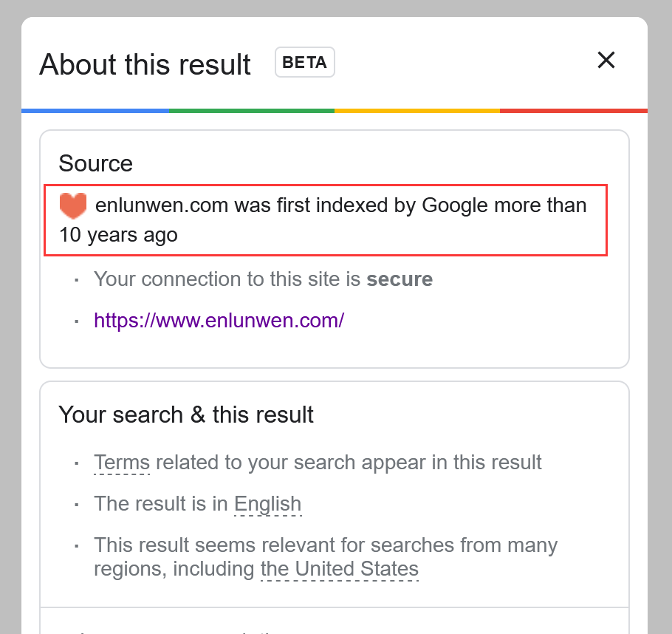Viewport: 672px width, 634px height.
Task: Open the https://www.enlunwen.com/ link
Action: pyautogui.click(x=219, y=321)
